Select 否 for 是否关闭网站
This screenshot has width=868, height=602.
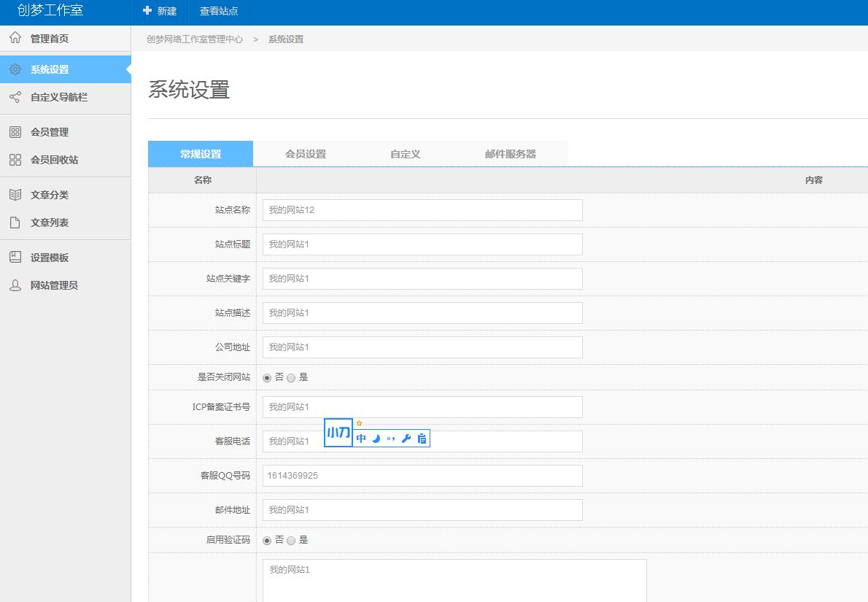click(x=267, y=378)
